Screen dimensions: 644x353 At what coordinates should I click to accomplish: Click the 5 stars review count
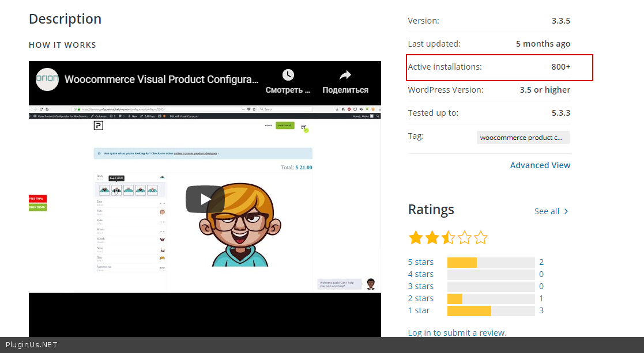pyautogui.click(x=541, y=262)
